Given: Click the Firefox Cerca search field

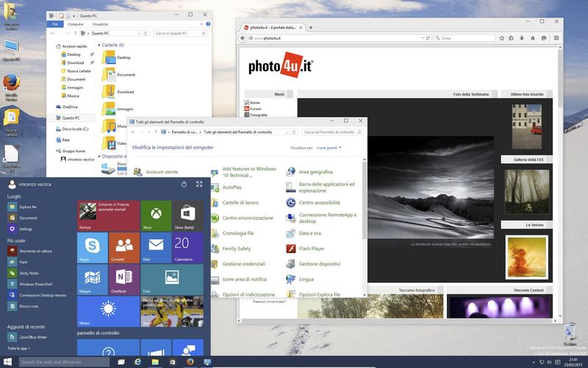Looking at the screenshot, I should coord(465,38).
